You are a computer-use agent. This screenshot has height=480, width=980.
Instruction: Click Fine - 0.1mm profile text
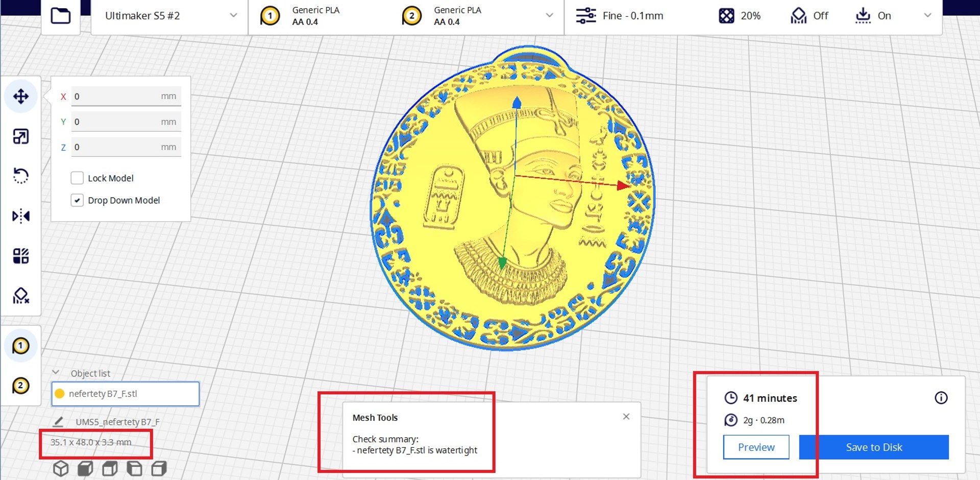[633, 16]
